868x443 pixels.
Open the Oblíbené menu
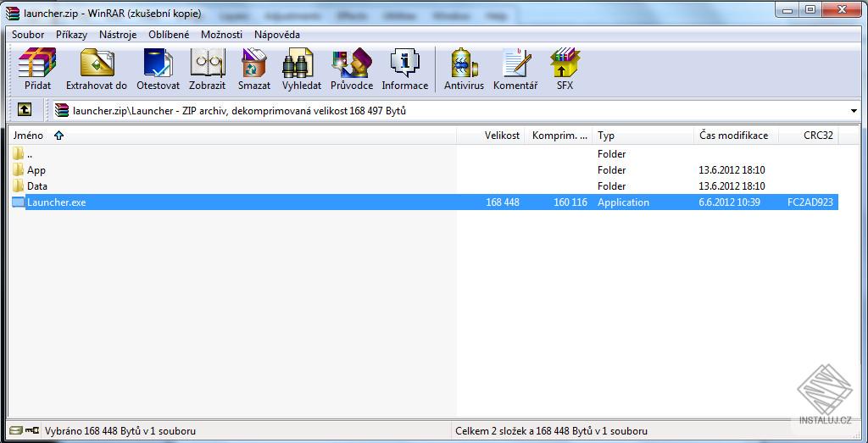click(x=169, y=34)
